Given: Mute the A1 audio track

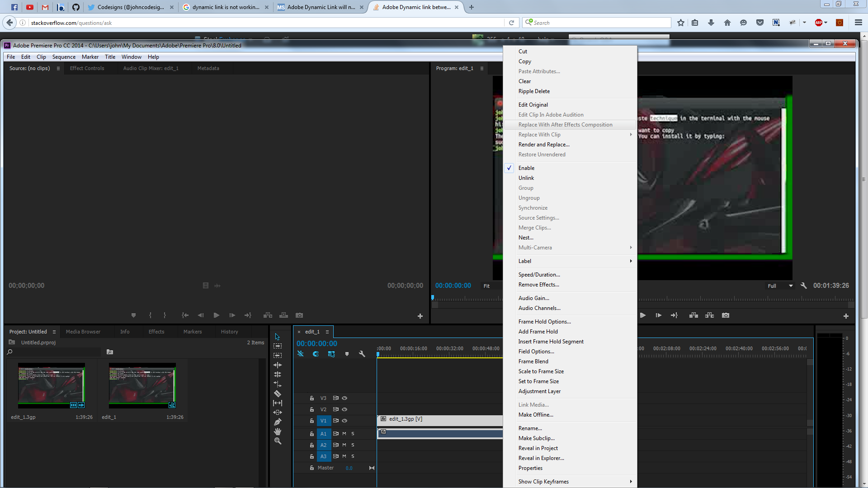Looking at the screenshot, I should [344, 434].
